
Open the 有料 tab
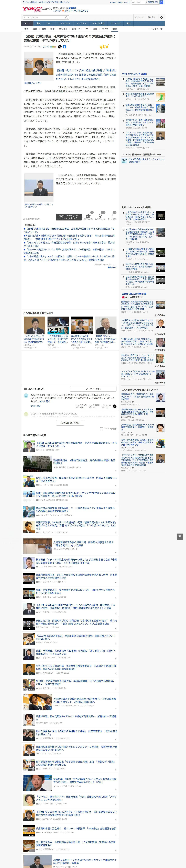128,23
